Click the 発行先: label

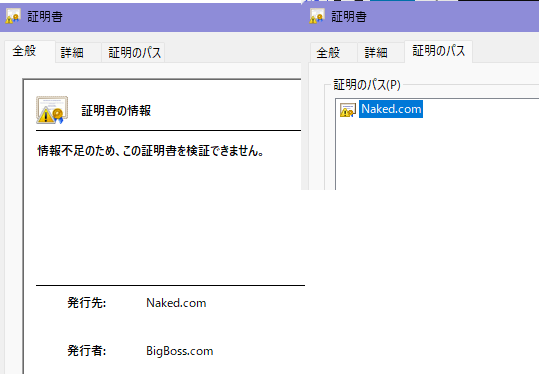pyautogui.click(x=86, y=303)
